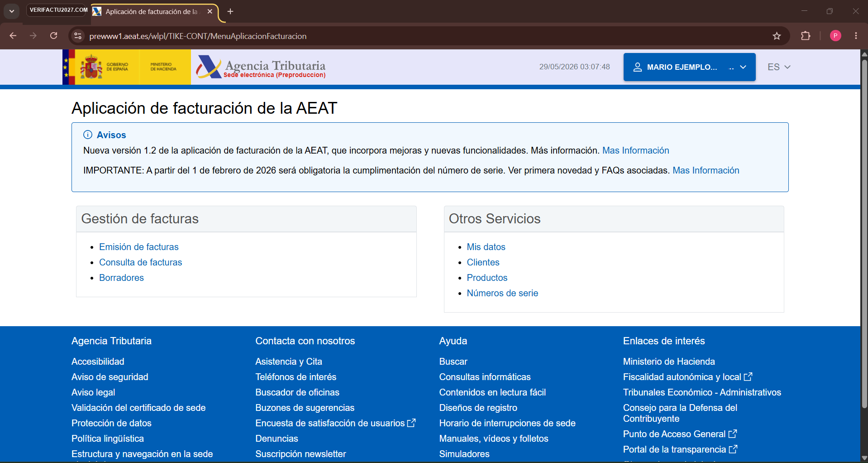Open Consulta de facturas
Screen dimensions: 868x463
[140, 262]
